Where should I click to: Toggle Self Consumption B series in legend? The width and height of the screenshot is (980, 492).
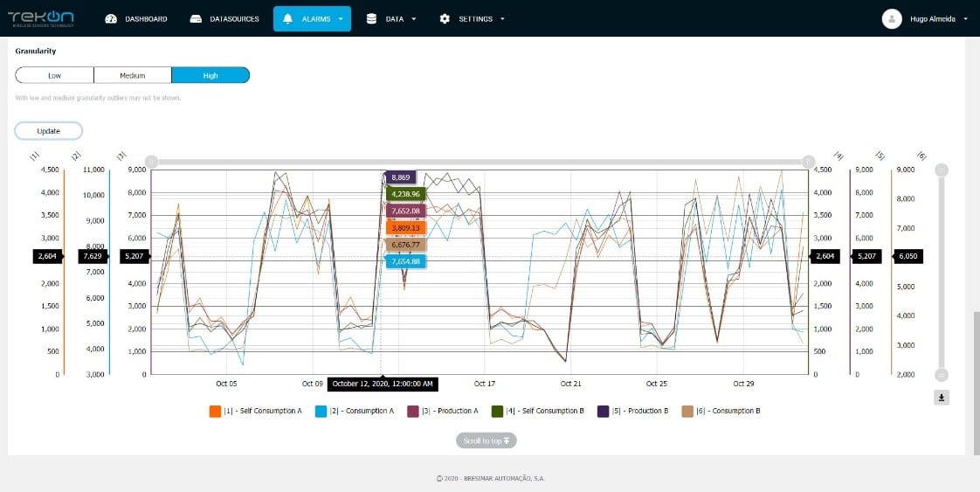(538, 411)
